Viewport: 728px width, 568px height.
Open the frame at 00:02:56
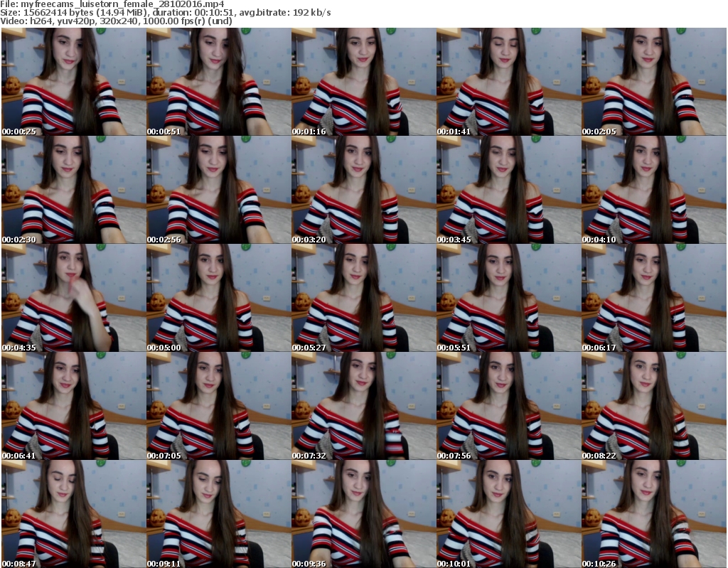(219, 190)
